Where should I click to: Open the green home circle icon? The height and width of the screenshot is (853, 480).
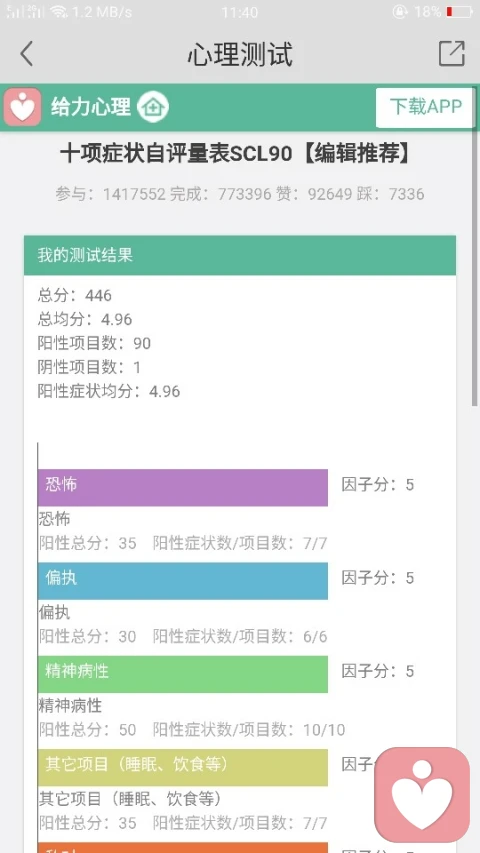pos(152,107)
